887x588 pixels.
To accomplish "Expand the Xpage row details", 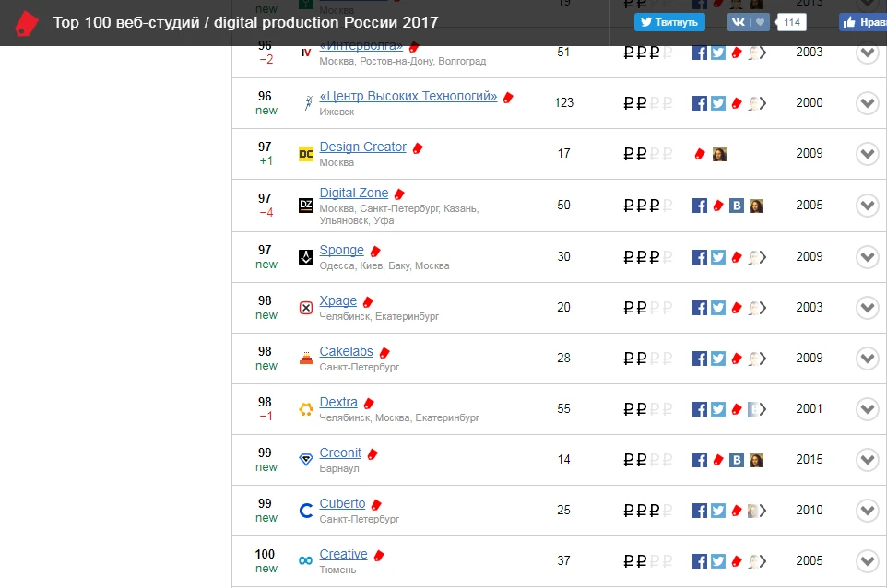I will 868,308.
